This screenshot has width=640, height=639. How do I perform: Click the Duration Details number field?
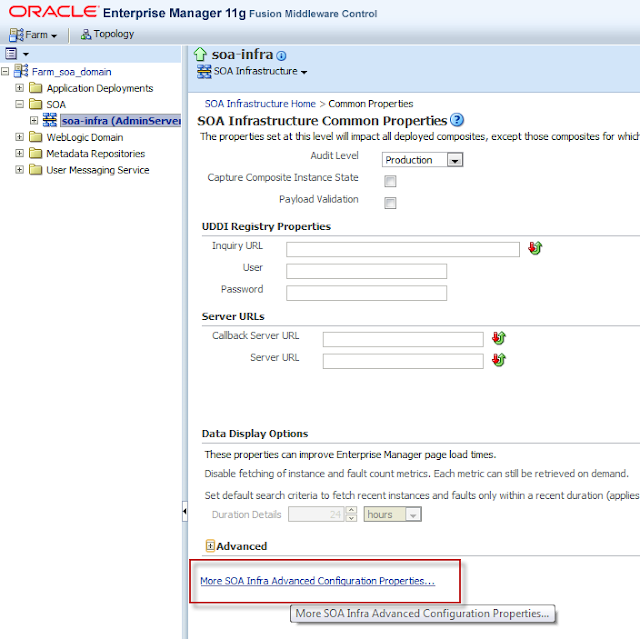coord(316,514)
